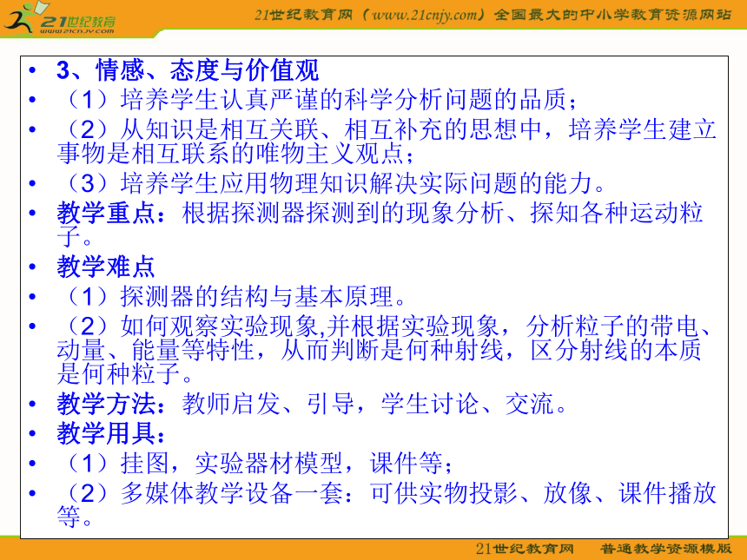
Task: Click the footer text 普通教学资源模版
Action: 665,549
